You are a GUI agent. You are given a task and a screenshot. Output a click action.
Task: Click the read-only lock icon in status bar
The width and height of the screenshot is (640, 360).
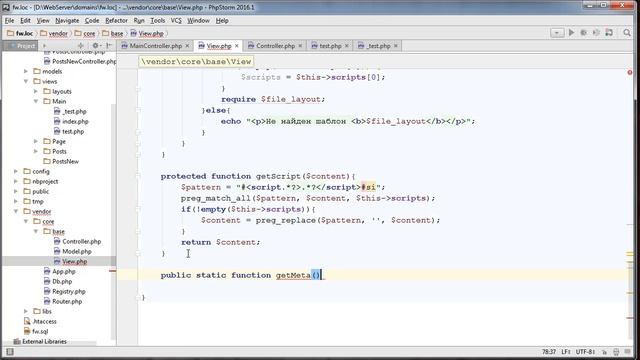pos(604,352)
